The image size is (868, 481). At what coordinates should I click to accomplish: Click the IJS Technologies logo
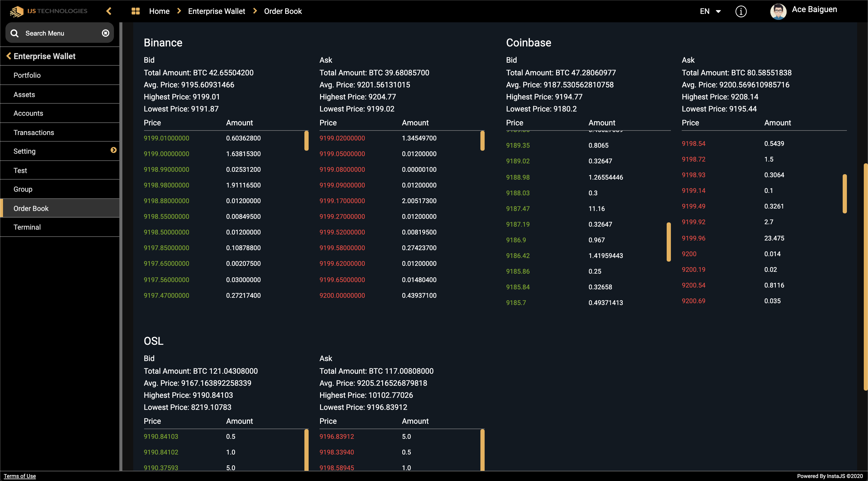coord(48,11)
